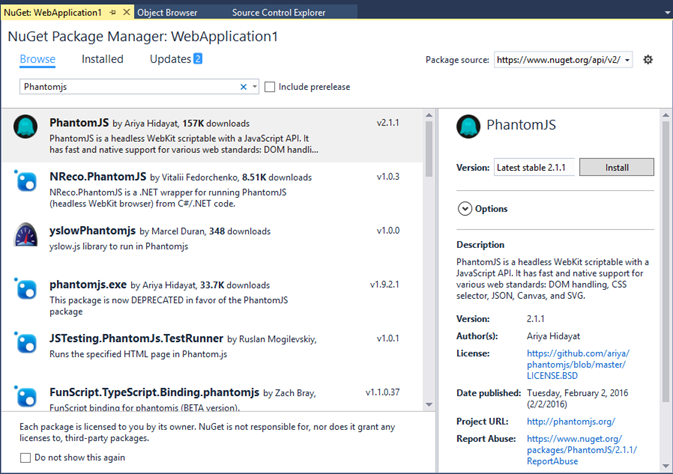Expand the Options section

(x=465, y=209)
